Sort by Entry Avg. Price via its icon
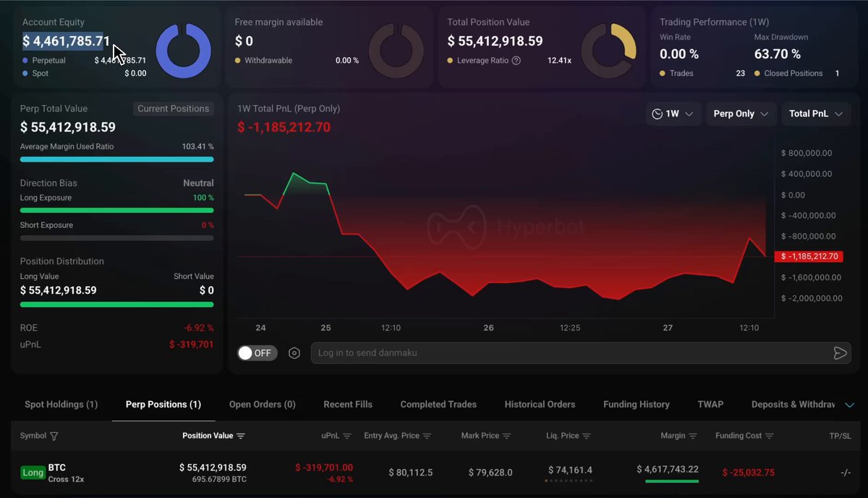The image size is (868, 498). pos(427,436)
